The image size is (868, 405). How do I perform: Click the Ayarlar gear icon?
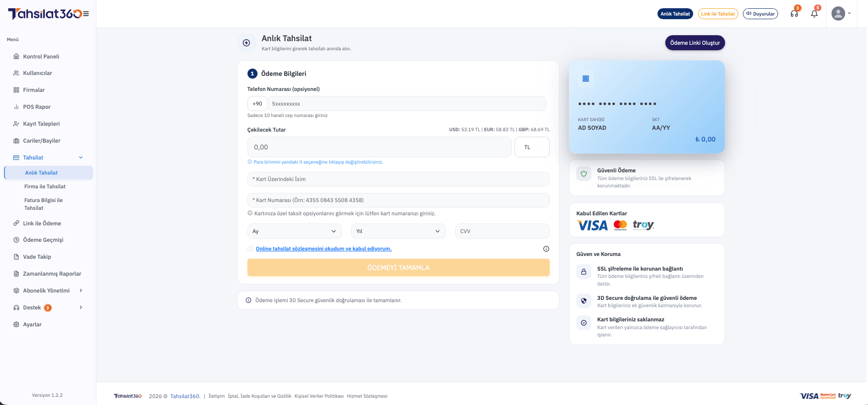pos(16,325)
